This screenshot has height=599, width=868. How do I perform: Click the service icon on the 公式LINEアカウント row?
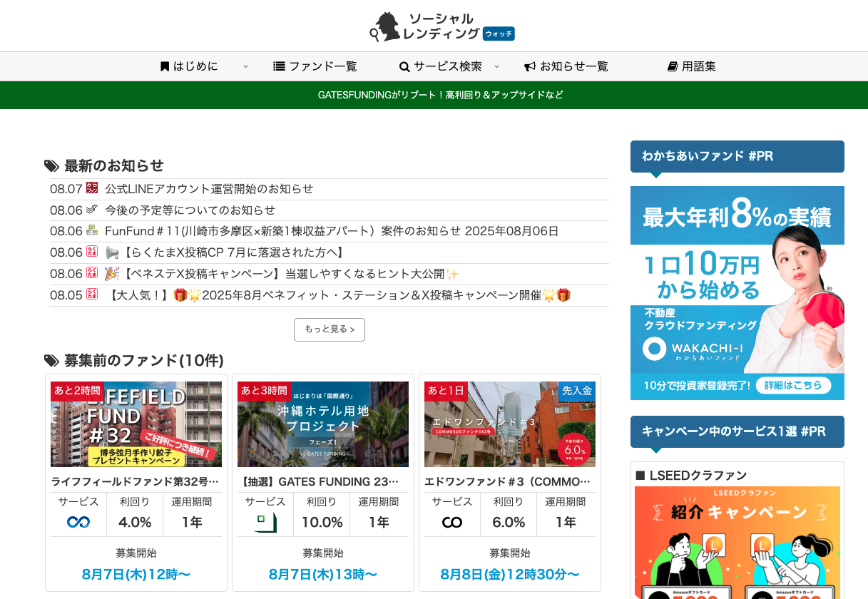pyautogui.click(x=92, y=188)
